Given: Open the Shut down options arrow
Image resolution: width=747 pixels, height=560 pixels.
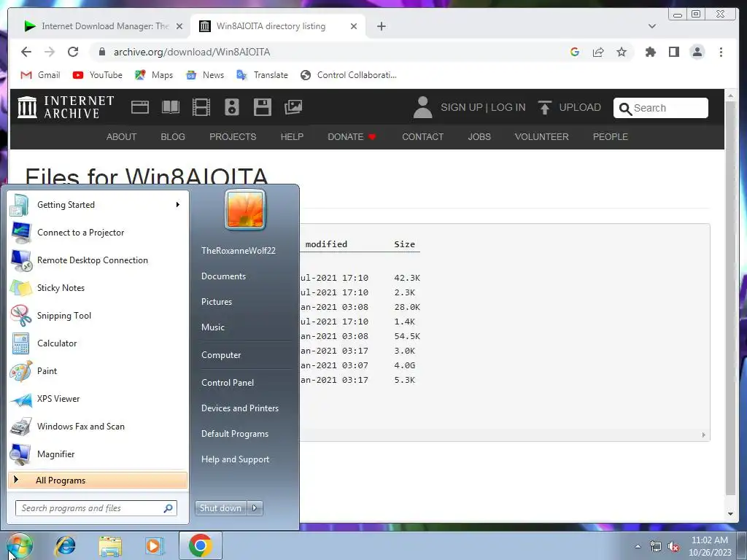Looking at the screenshot, I should (255, 508).
